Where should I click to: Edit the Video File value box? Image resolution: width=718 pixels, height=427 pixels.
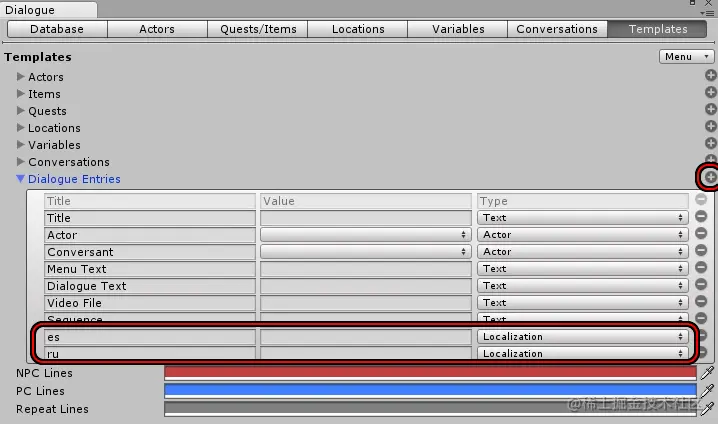click(x=365, y=303)
